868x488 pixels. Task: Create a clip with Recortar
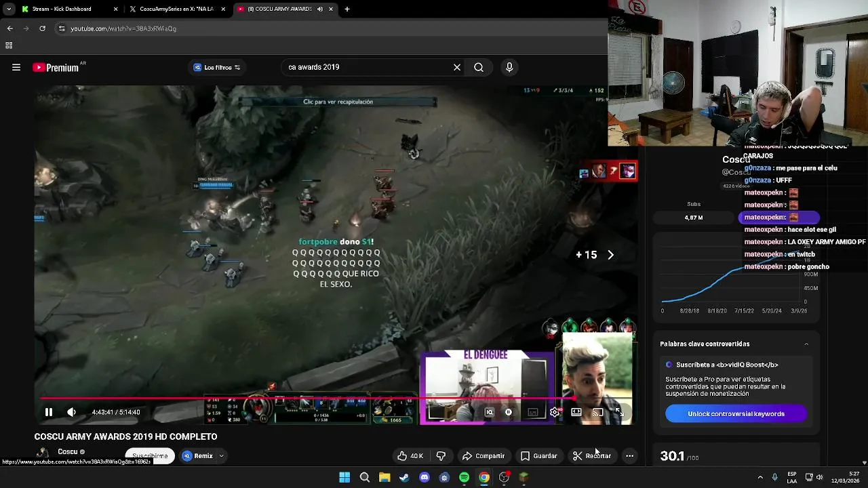[x=592, y=456]
